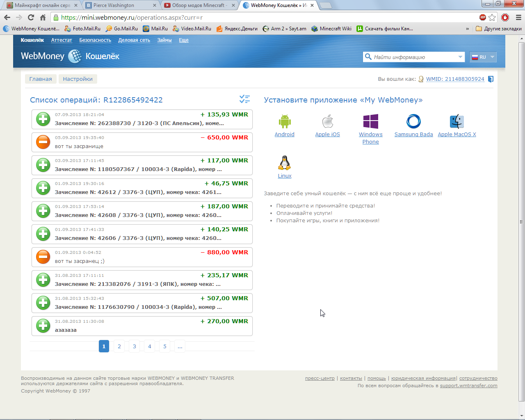Click the Главная button
Viewport: 525px width, 420px height.
point(41,79)
